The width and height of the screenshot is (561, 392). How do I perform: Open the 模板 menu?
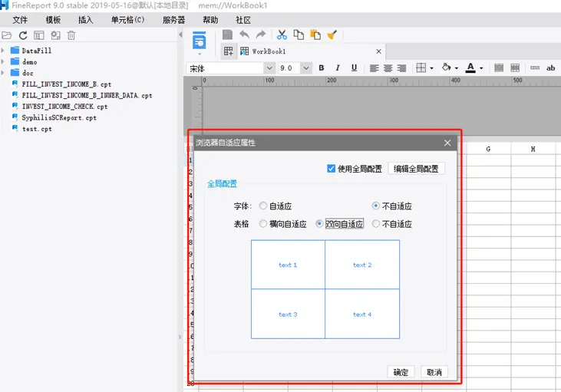(x=53, y=20)
